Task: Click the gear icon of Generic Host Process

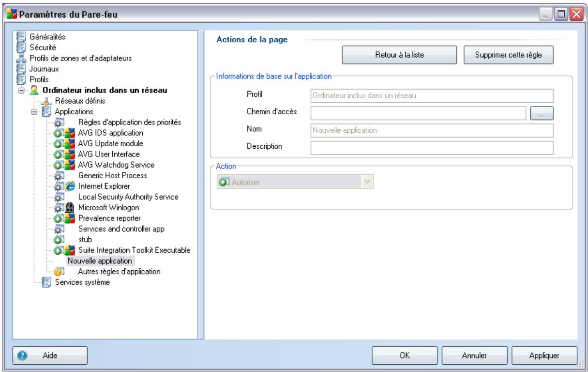Action: (60, 175)
